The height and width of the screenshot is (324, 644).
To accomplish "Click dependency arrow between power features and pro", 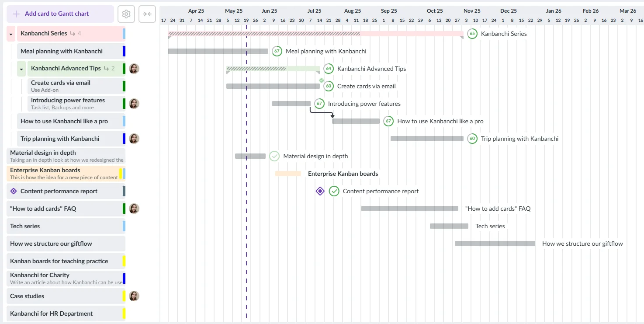I will [322, 112].
